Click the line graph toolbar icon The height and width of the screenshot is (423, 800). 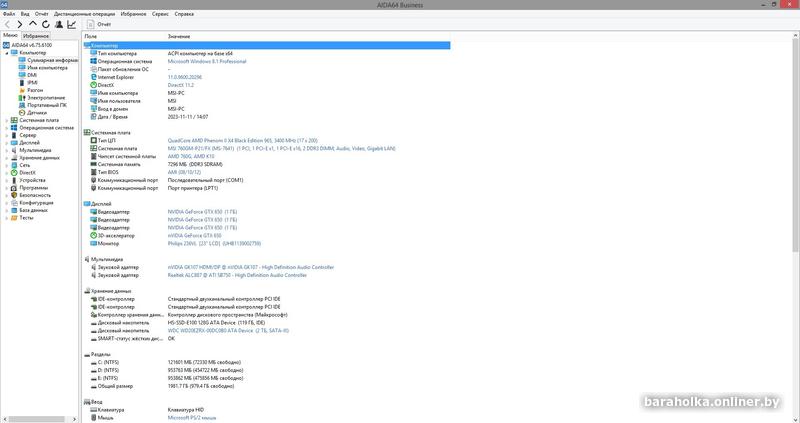(x=71, y=24)
